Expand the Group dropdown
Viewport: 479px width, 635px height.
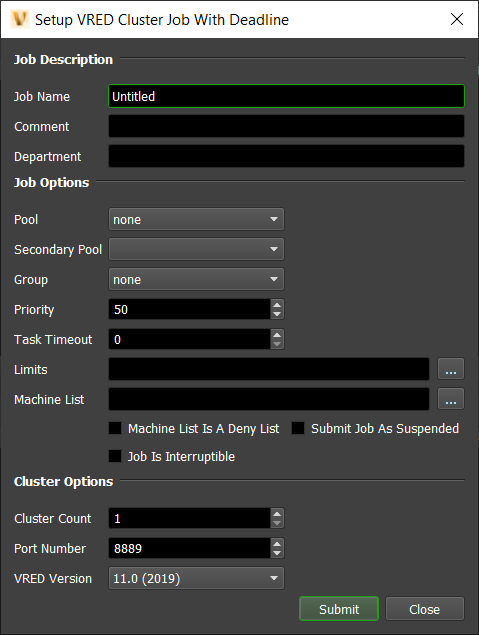tap(196, 279)
